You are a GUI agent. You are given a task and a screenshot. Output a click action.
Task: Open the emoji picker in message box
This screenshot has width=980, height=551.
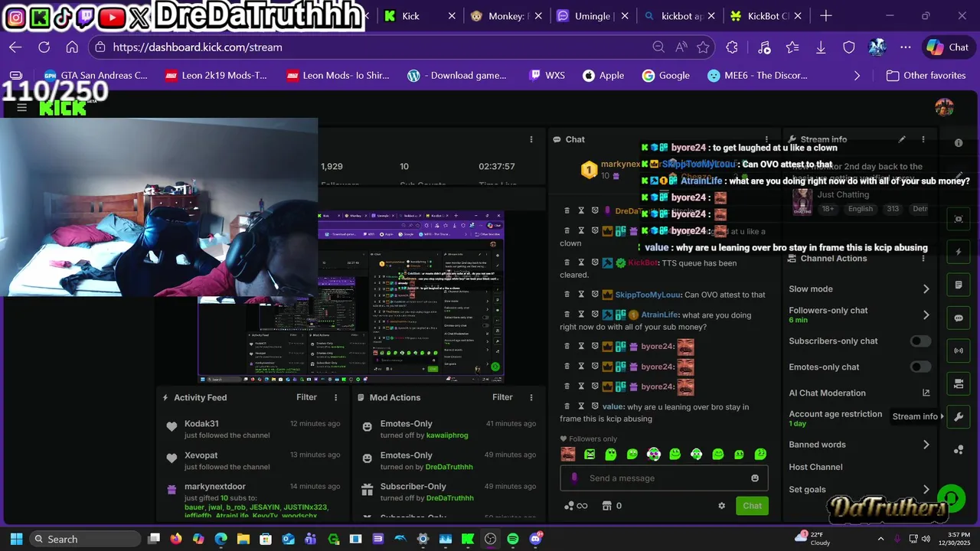[x=755, y=478]
